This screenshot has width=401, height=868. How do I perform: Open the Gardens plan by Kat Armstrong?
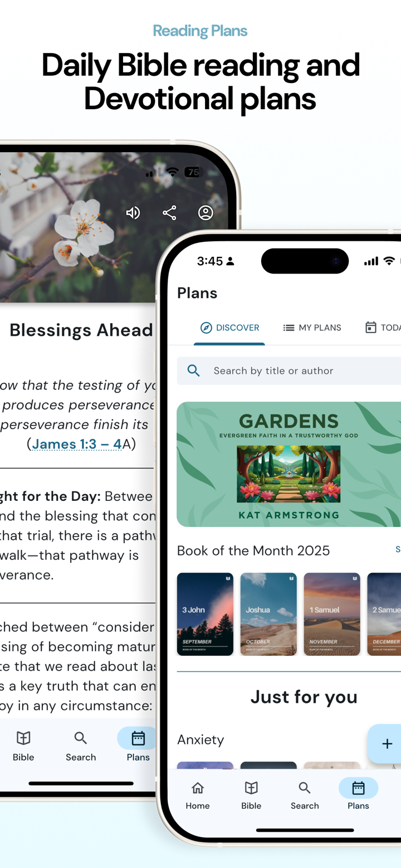pos(290,464)
